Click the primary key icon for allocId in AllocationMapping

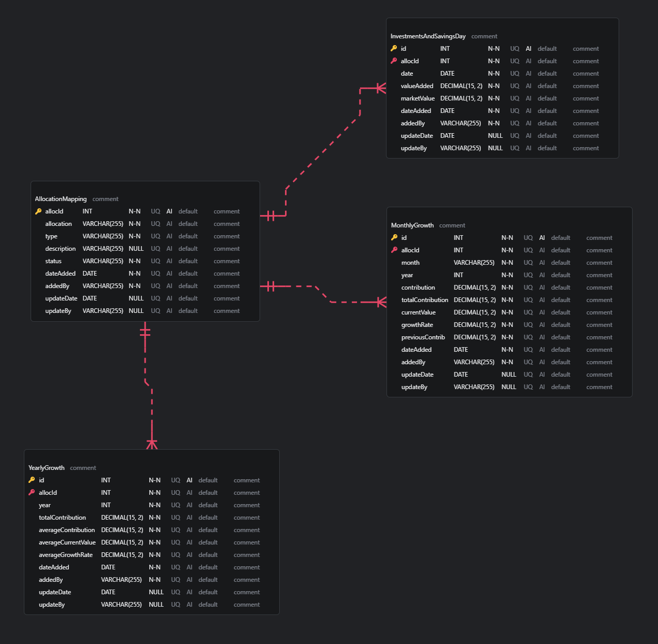(x=38, y=211)
